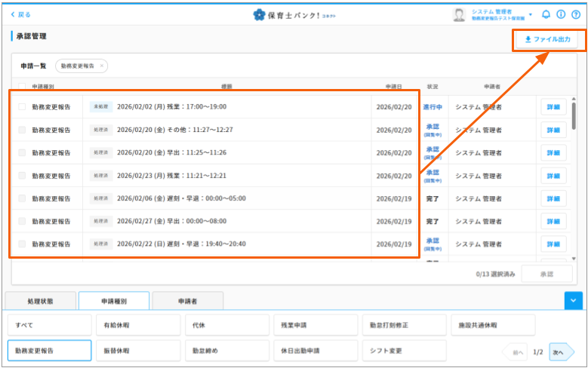Switch to the 処理状態 tab
The image size is (588, 368).
(40, 301)
